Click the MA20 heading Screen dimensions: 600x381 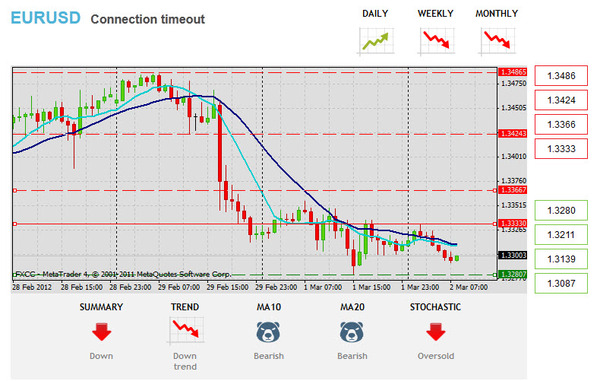352,307
